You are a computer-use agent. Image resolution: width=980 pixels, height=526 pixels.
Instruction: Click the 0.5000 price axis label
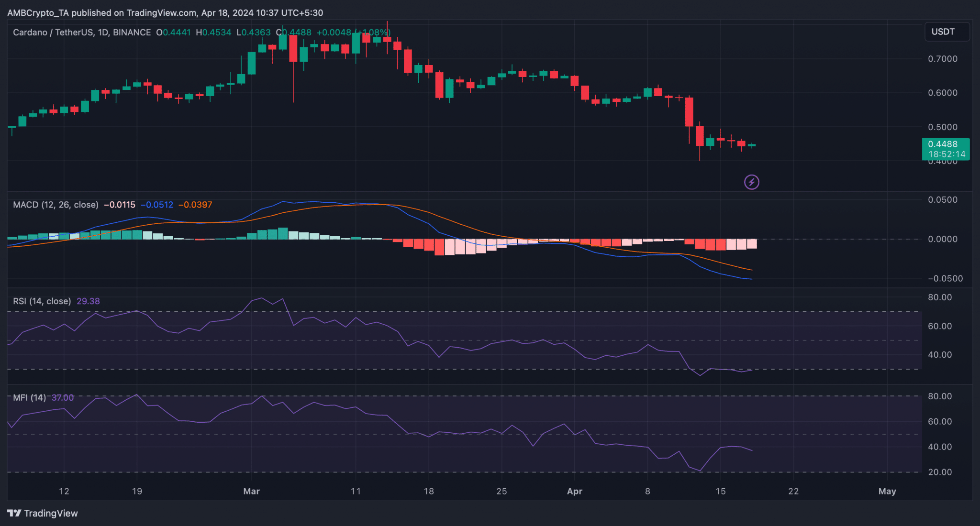coord(943,127)
